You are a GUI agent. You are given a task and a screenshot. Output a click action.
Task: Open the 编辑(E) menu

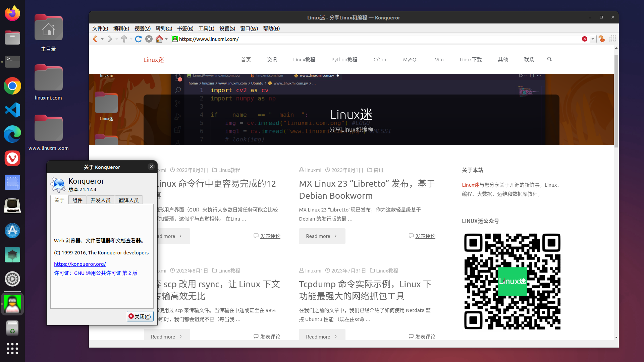[121, 28]
